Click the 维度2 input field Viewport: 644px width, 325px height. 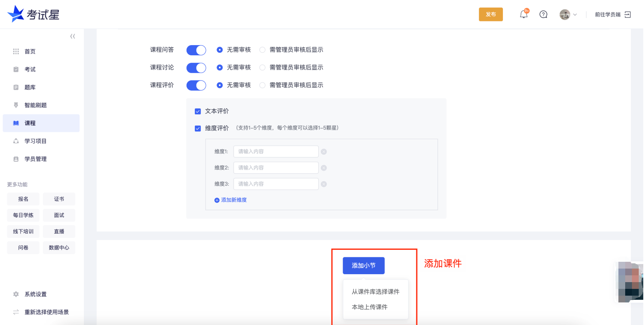(276, 168)
